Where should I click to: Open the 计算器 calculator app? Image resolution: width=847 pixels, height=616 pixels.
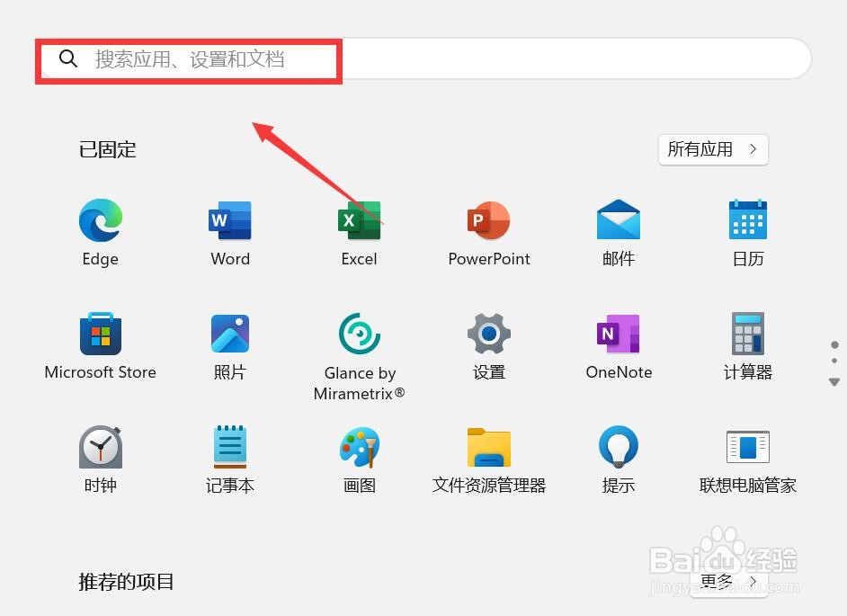pos(748,346)
